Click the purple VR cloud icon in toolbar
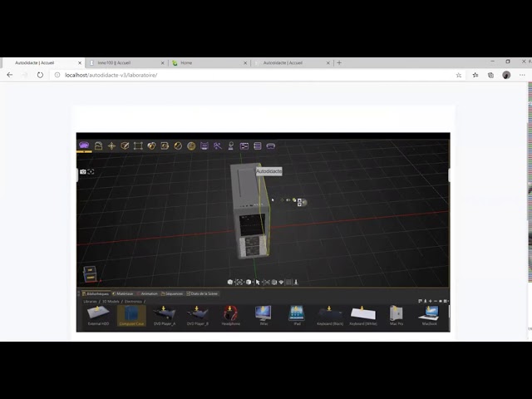 click(84, 145)
